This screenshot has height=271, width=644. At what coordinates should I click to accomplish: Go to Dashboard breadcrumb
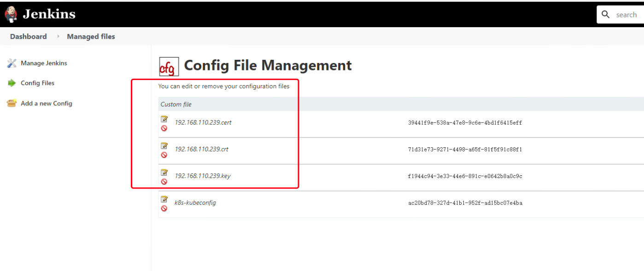pyautogui.click(x=29, y=37)
